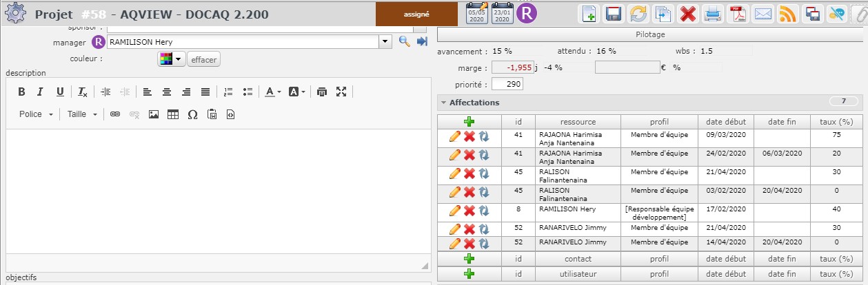Search for a manager with the magnifier icon
868x285 pixels.
405,42
